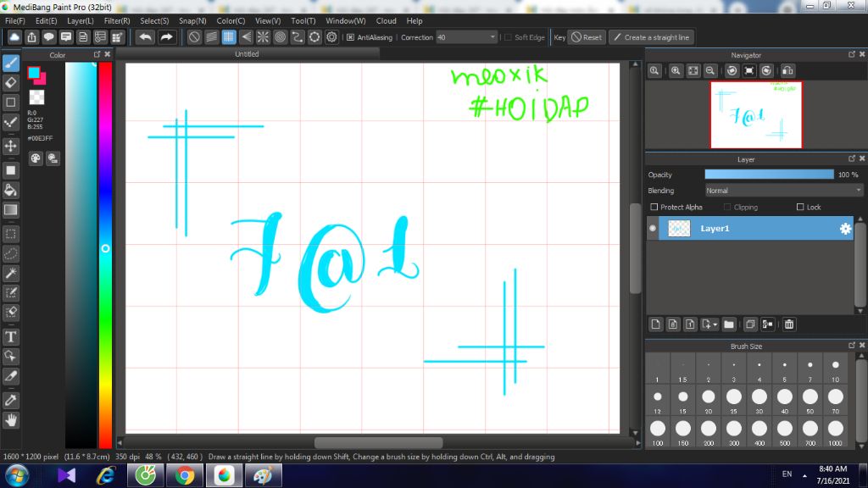
Task: Select the Eraser tool in left toolbar
Action: (10, 83)
